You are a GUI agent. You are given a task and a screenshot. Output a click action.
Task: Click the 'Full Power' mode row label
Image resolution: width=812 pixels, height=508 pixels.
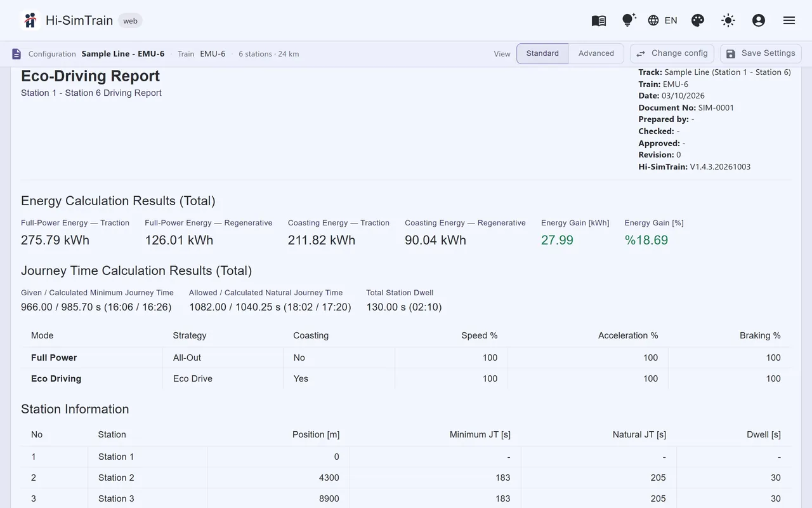pos(54,358)
